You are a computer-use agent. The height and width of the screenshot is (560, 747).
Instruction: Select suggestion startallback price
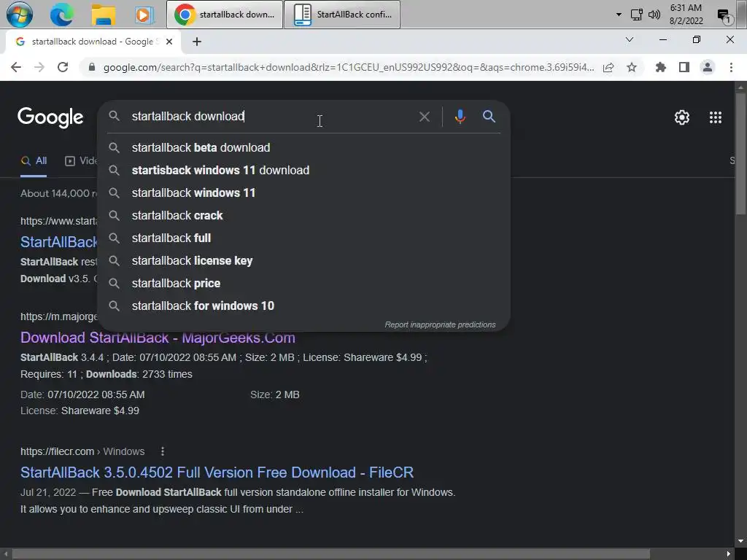click(x=303, y=284)
